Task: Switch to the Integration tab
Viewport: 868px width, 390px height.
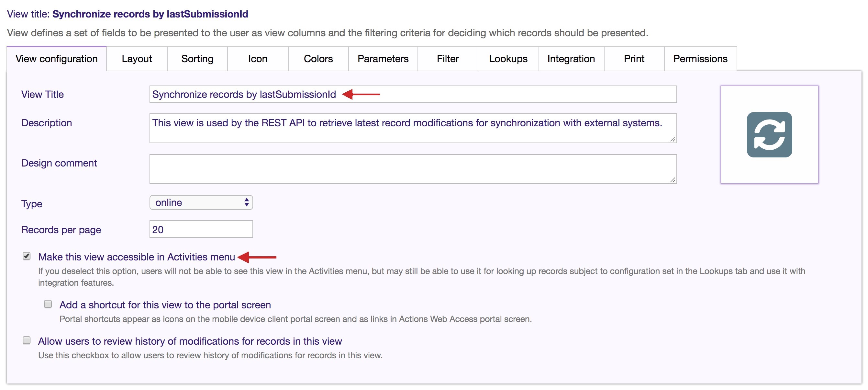Action: (571, 58)
